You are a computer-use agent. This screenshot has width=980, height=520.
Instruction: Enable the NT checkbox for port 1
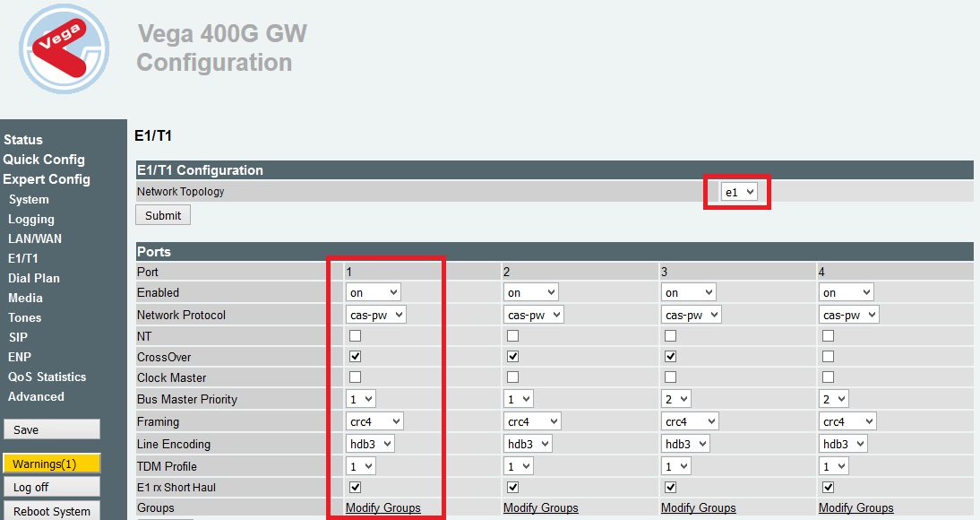tap(356, 335)
